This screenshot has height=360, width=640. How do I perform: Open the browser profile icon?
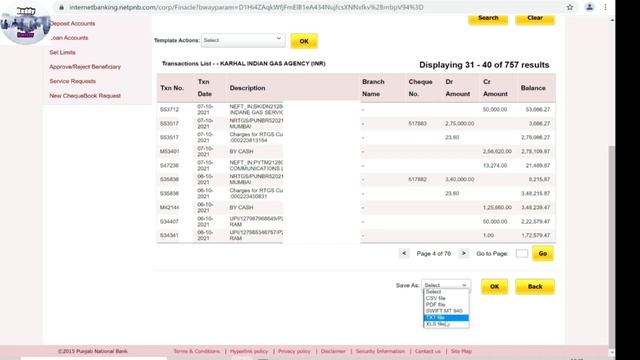589,7
